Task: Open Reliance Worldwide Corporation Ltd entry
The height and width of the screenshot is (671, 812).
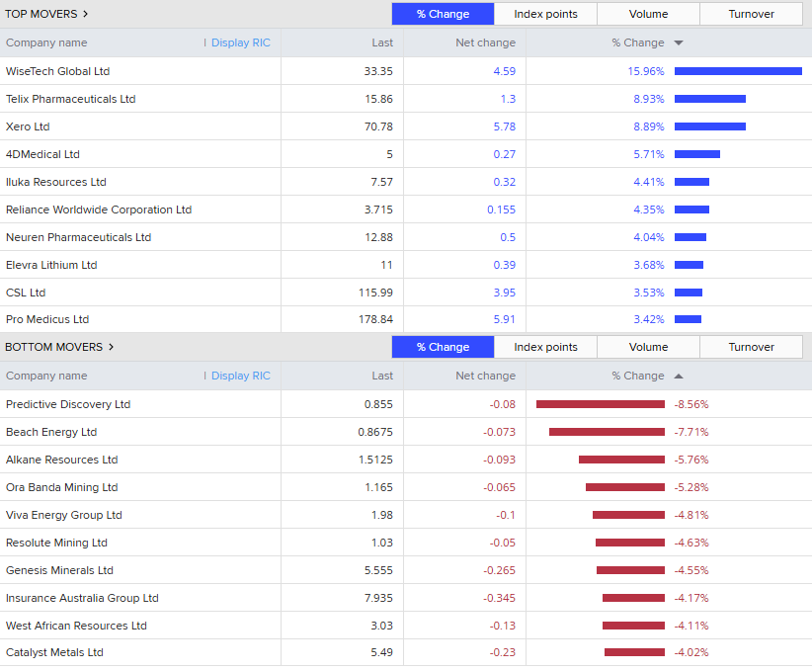Action: (99, 210)
